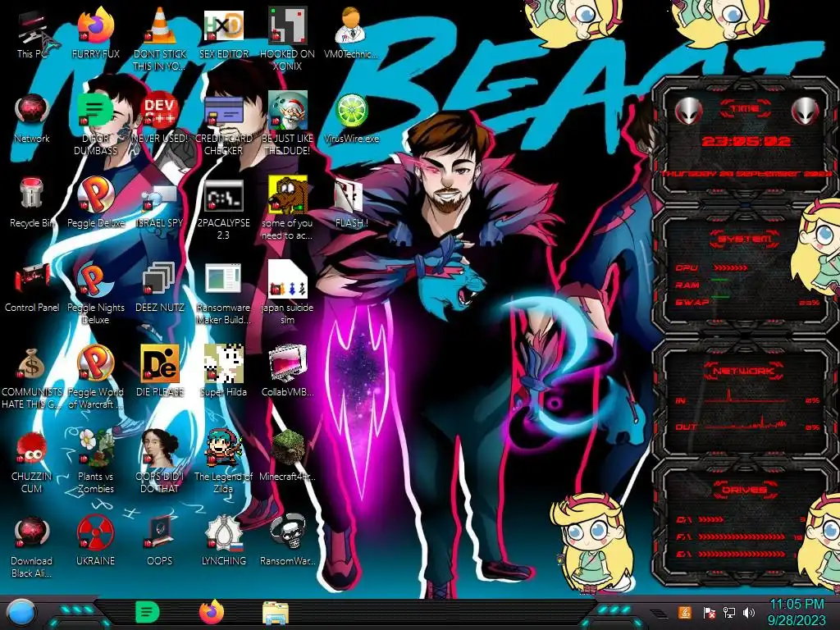Open the 'some of you need to ac...' dog icon
The width and height of the screenshot is (840, 630).
tap(287, 209)
